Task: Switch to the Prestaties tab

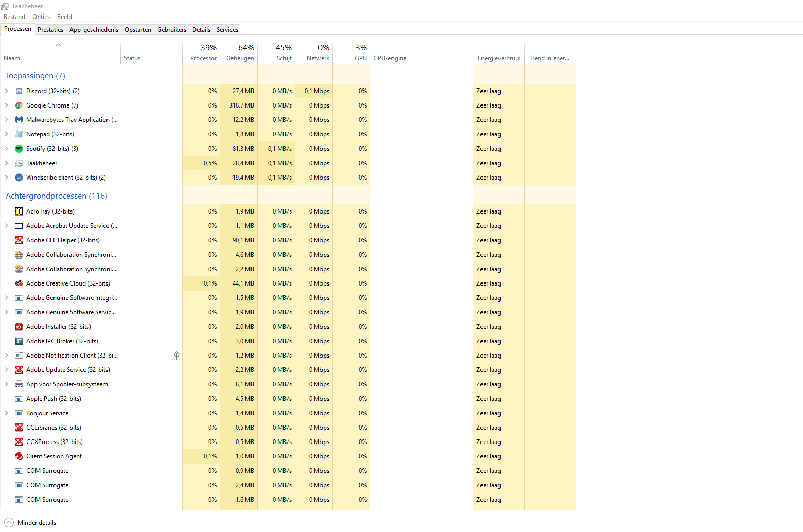Action: [50, 30]
